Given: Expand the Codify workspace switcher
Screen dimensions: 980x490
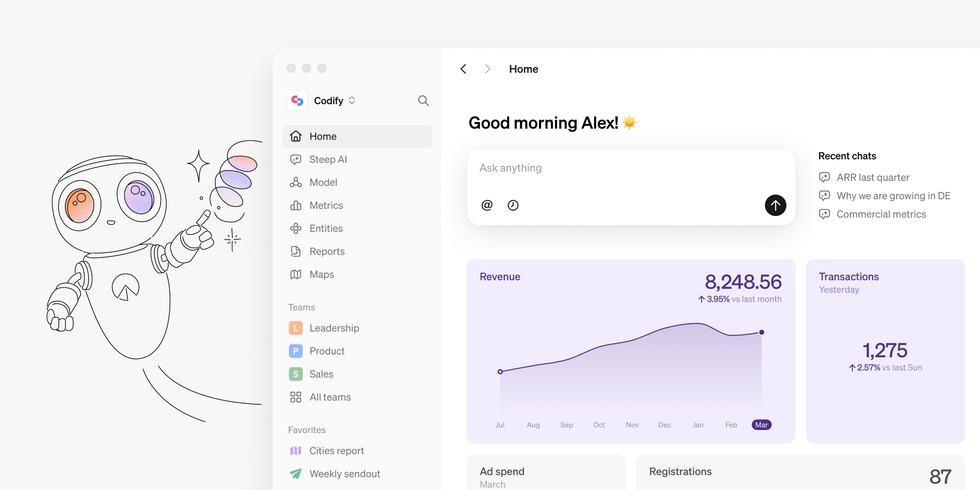Looking at the screenshot, I should (352, 100).
